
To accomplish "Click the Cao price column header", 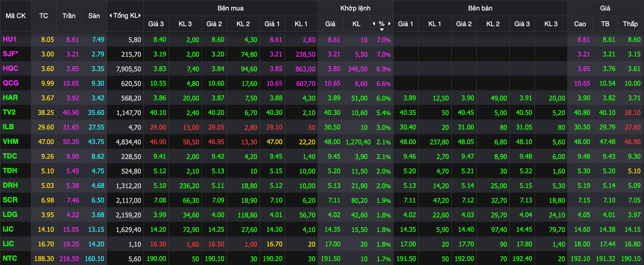I will pyautogui.click(x=580, y=24).
